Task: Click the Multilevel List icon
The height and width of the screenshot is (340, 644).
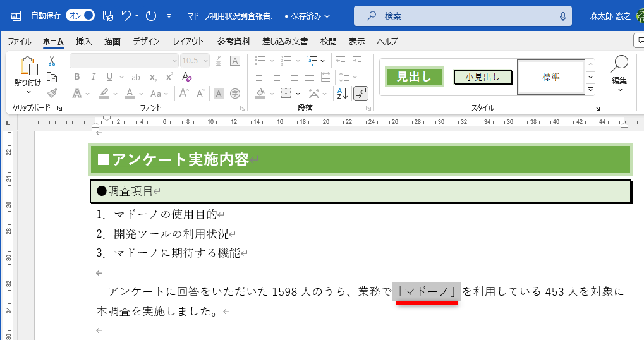Action: point(312,61)
